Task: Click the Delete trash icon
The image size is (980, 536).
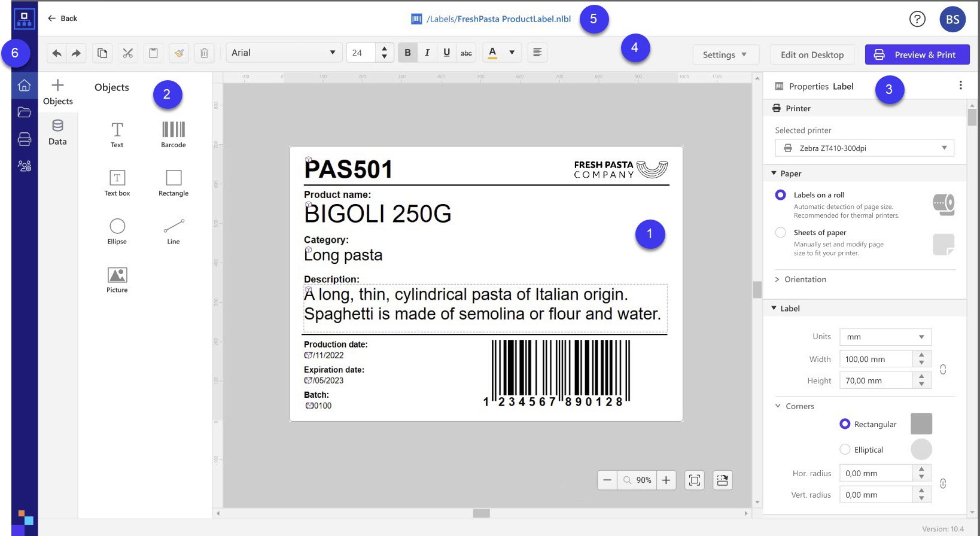Action: [204, 53]
